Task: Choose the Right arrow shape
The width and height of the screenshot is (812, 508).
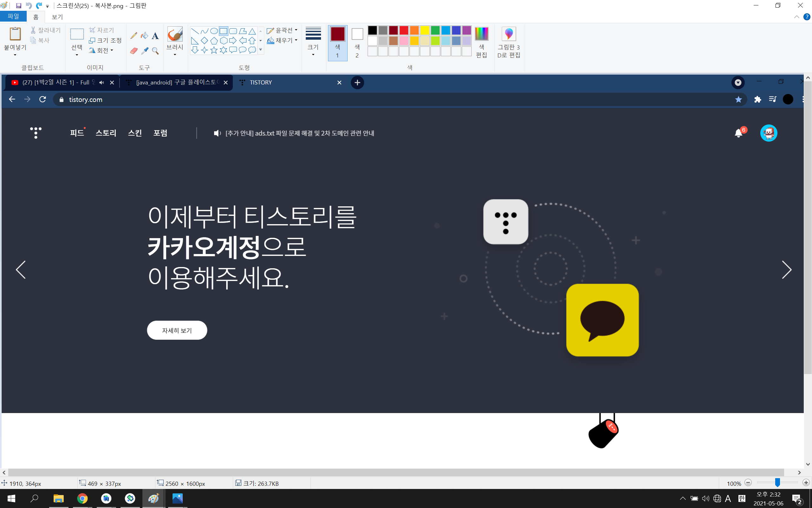Action: tap(233, 41)
